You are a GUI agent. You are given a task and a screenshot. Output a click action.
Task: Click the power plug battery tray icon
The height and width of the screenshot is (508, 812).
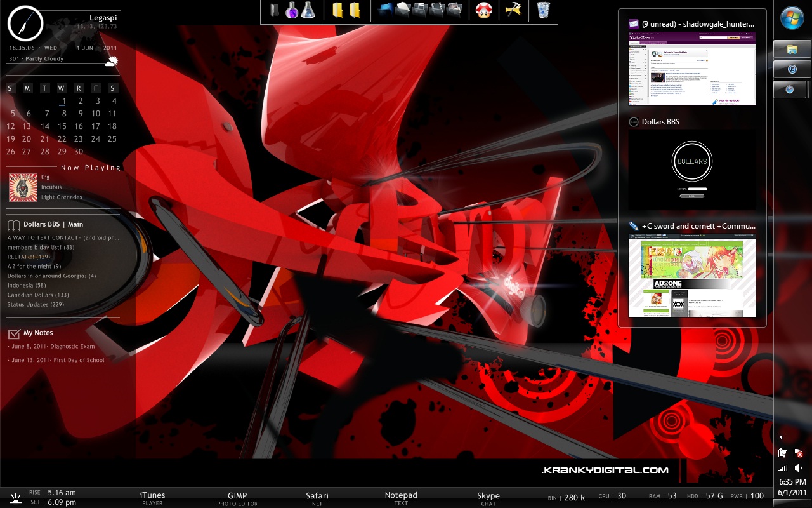click(783, 453)
